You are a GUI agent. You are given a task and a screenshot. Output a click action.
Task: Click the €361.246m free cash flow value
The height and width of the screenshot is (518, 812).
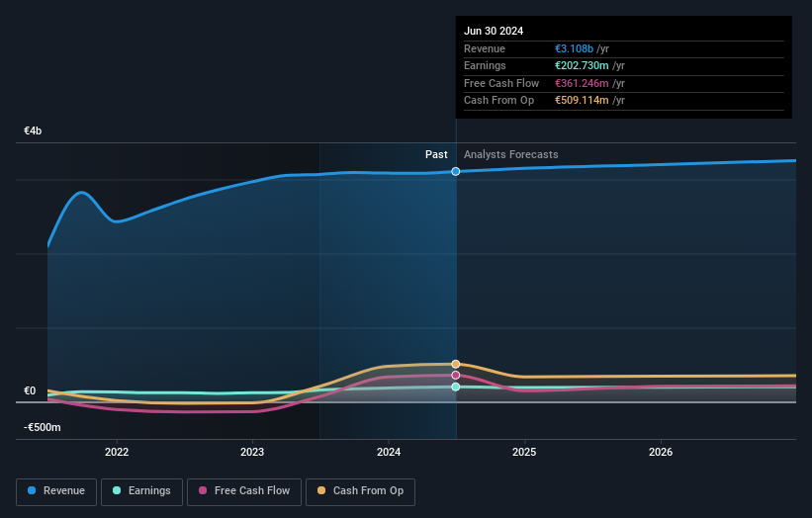click(x=582, y=83)
